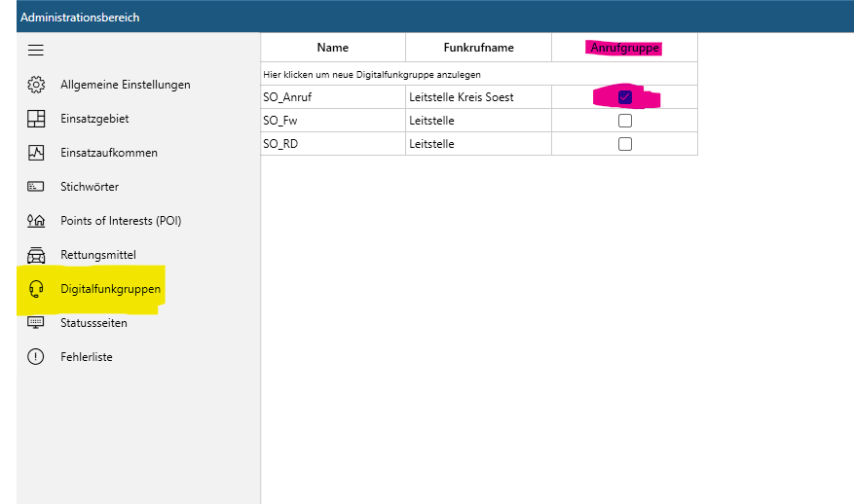Viewport: 854px width, 504px height.
Task: Click the Einsatzgebiet grid icon
Action: [x=36, y=119]
